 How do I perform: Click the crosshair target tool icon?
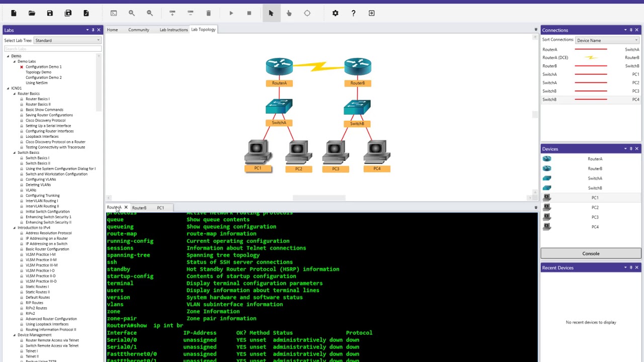(x=307, y=13)
